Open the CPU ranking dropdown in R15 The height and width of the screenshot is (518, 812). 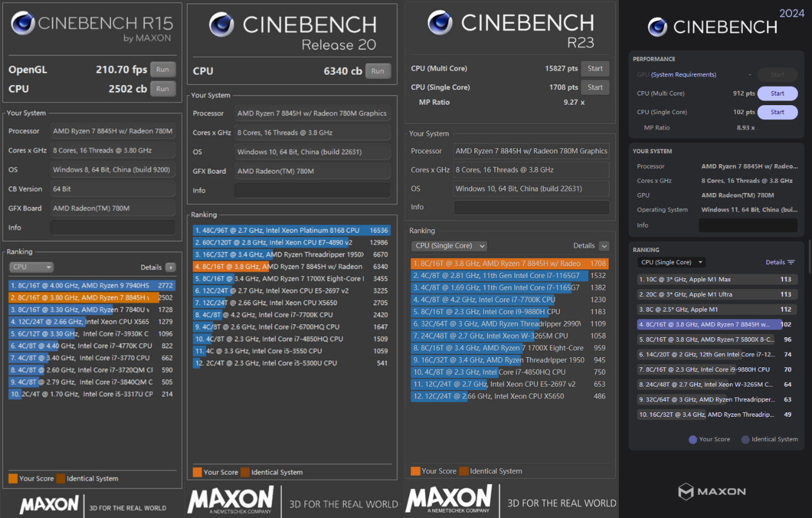click(31, 267)
